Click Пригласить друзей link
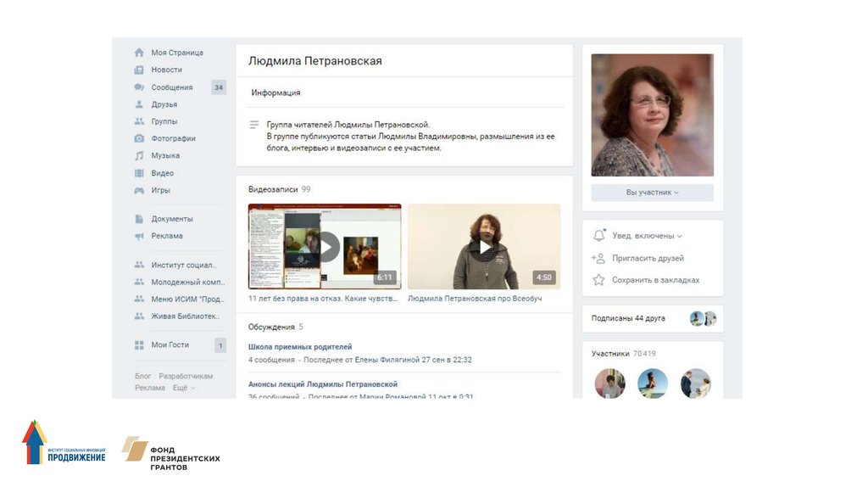This screenshot has height=487, width=868. coord(648,258)
